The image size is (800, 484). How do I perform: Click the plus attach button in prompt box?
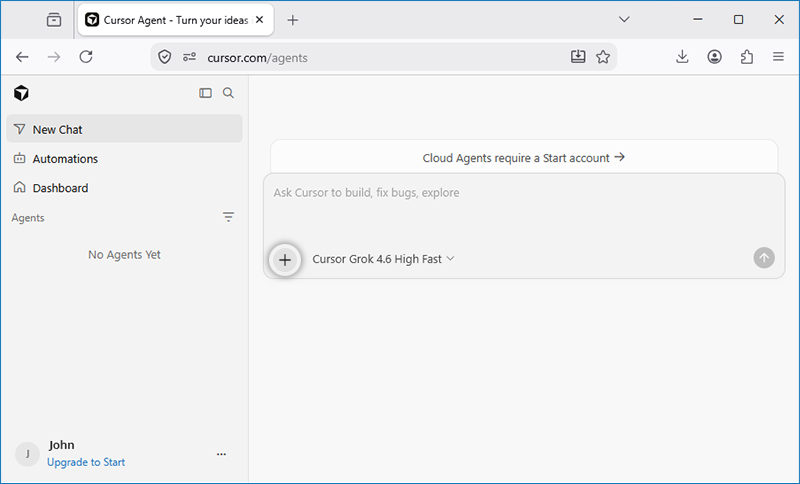coord(285,260)
